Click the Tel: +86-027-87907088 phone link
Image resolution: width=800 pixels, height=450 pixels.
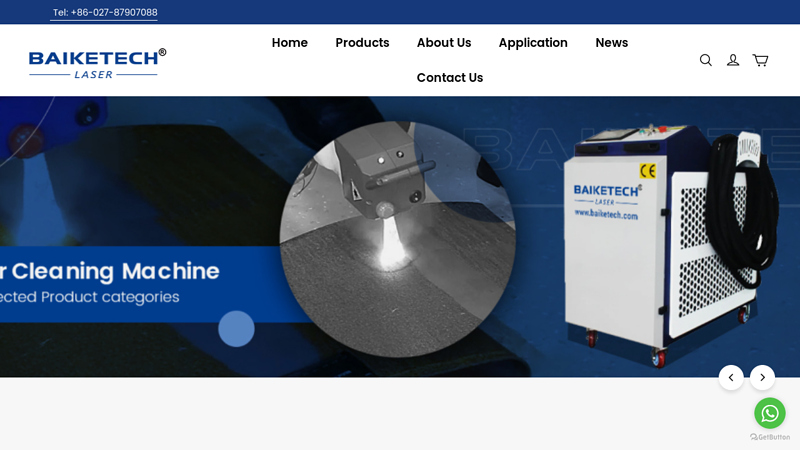[105, 12]
